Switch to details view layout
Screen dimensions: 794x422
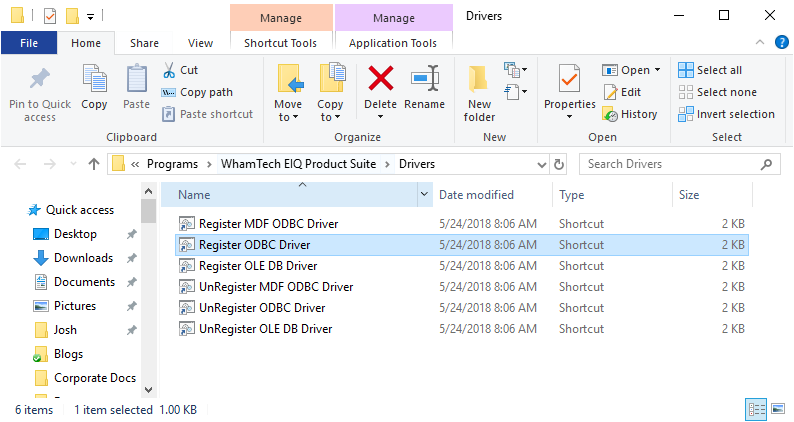click(x=754, y=410)
